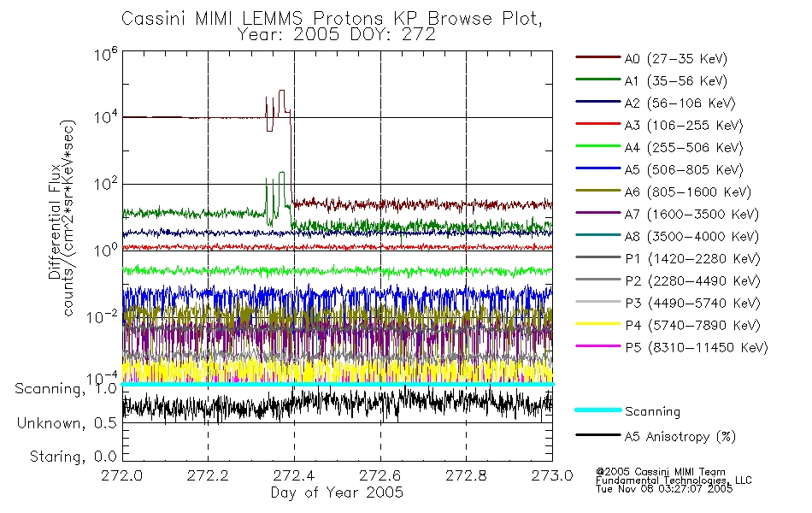812x513 pixels.
Task: Click the Day of Year 2005 axis title
Action: pyautogui.click(x=337, y=492)
